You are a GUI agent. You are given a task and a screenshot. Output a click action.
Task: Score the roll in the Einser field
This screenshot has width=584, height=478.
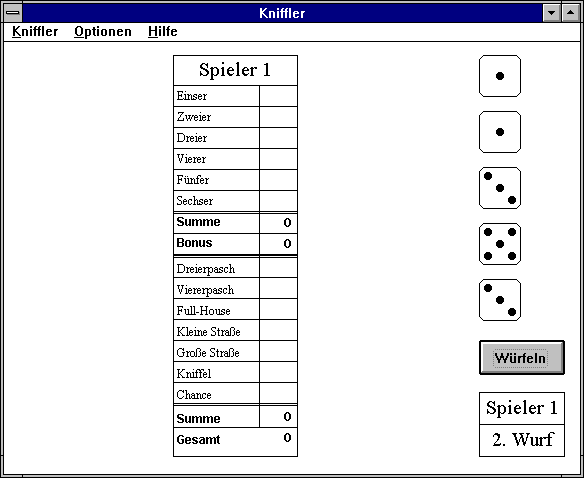pos(278,96)
